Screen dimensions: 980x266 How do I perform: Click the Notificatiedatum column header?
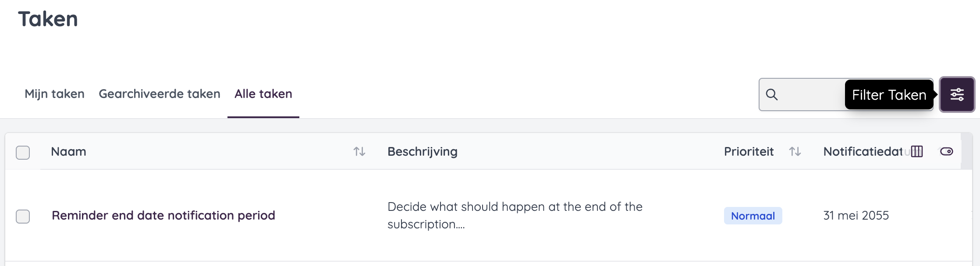[x=862, y=151]
